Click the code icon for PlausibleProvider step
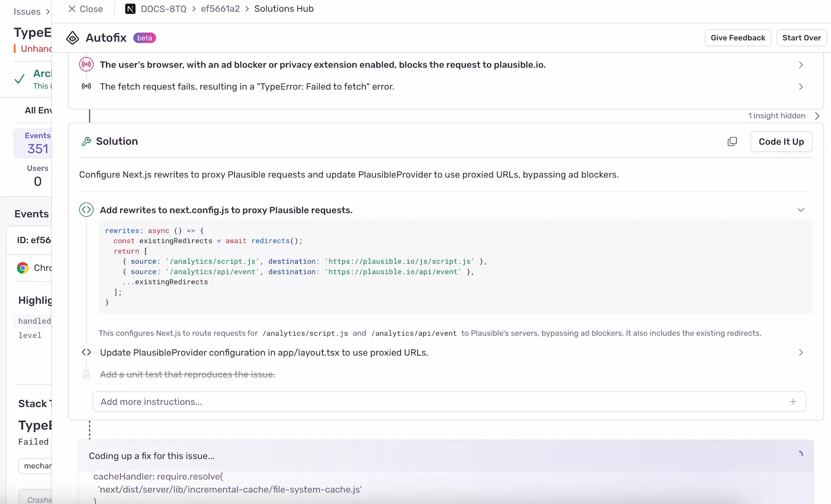This screenshot has width=831, height=504. click(x=87, y=352)
